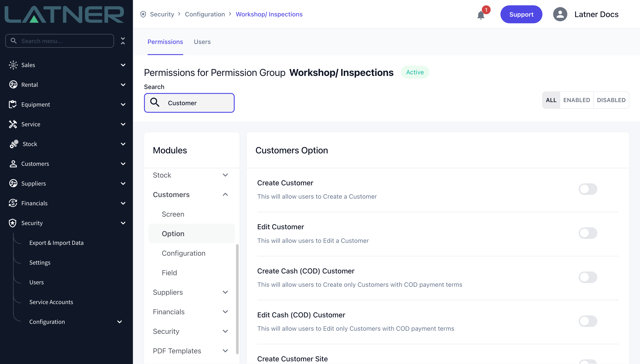Enable the Edit Customer toggle
Screen dimensions: 640x364
(588, 233)
